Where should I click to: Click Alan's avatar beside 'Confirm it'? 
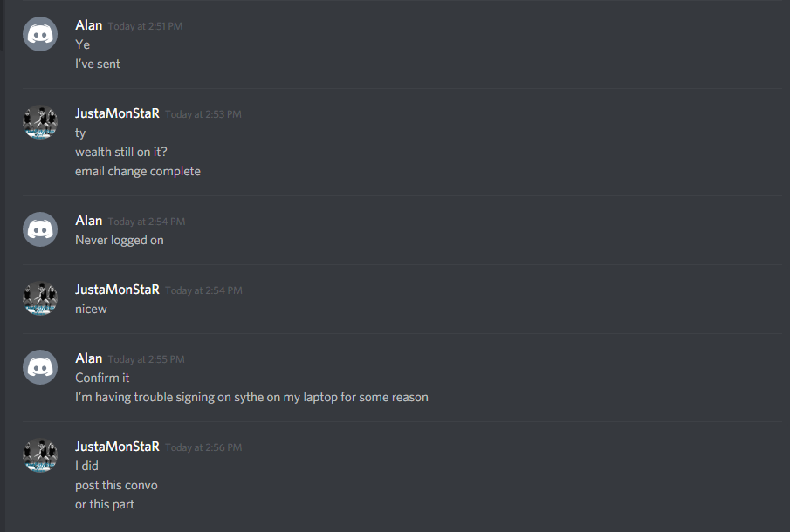[40, 367]
